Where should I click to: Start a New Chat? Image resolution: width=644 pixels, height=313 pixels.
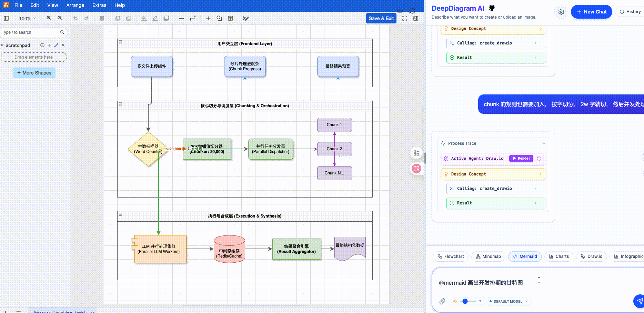coord(591,12)
